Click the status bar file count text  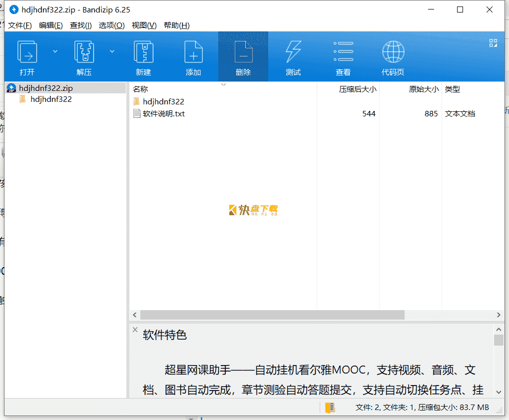(422, 408)
